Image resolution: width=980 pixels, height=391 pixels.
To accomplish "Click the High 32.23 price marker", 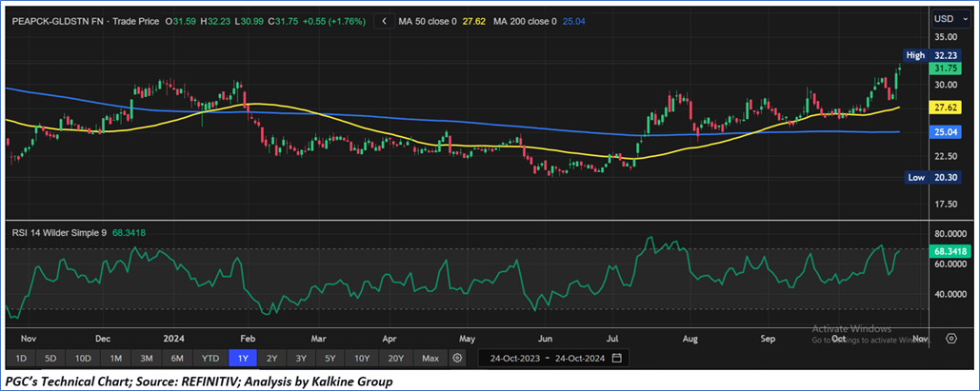I will (x=929, y=55).
